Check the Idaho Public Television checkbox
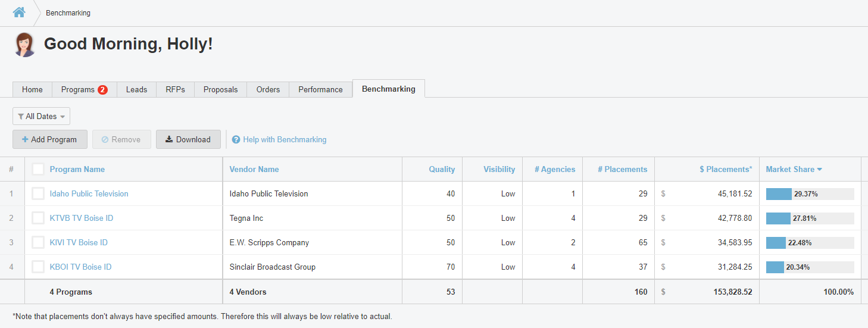Screen dimensions: 868x328 click(38, 193)
